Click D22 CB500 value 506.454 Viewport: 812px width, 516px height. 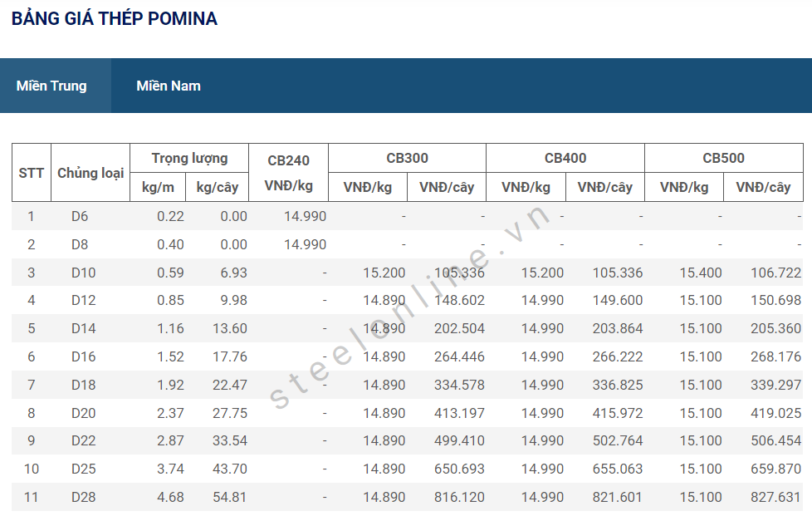coord(775,440)
